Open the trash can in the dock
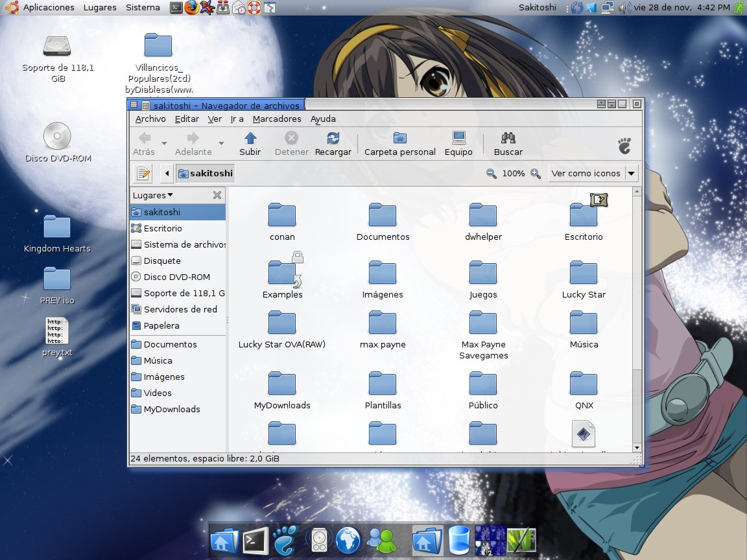This screenshot has width=747, height=560. click(x=458, y=539)
